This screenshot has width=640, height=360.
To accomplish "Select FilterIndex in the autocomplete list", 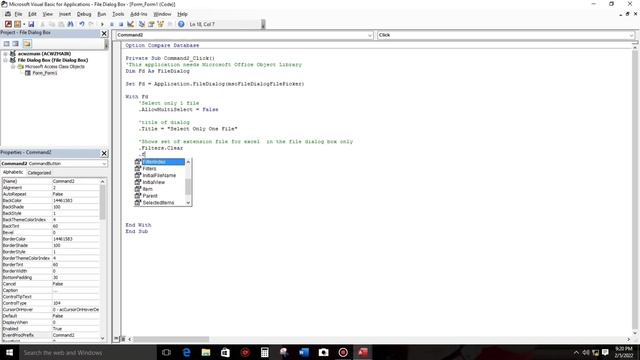I will [x=159, y=162].
